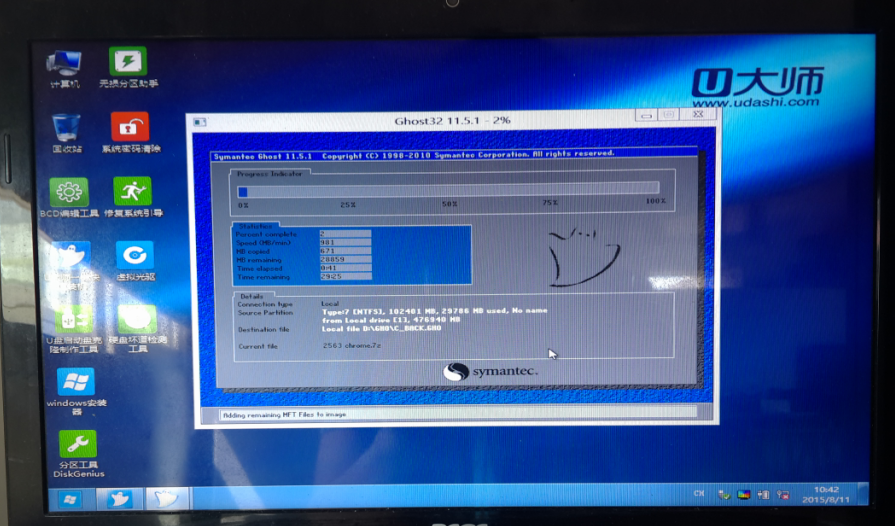Launch the 修复系统引导 boot repair icon
The height and width of the screenshot is (526, 895).
[x=132, y=192]
